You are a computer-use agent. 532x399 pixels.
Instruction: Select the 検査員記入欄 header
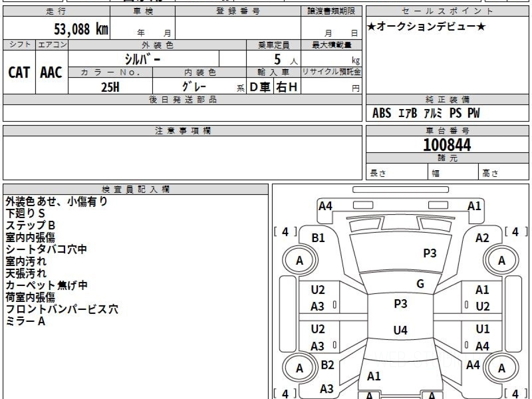pyautogui.click(x=136, y=189)
